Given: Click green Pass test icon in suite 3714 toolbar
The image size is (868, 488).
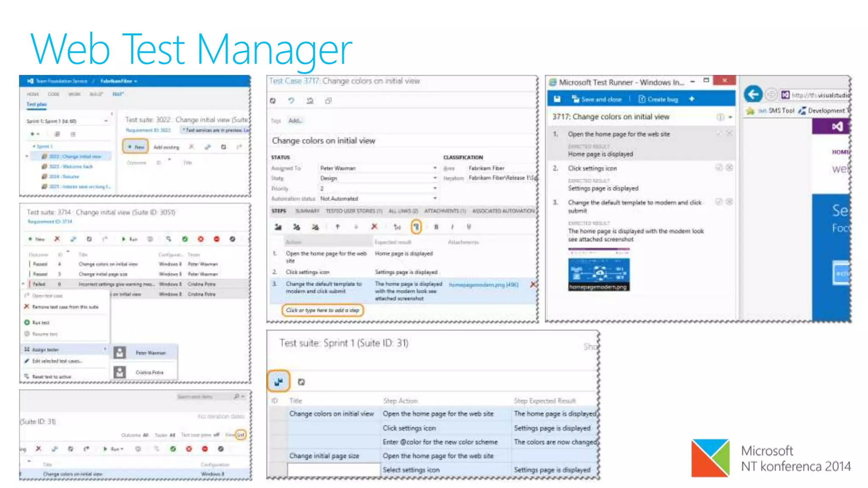Looking at the screenshot, I should [x=185, y=239].
